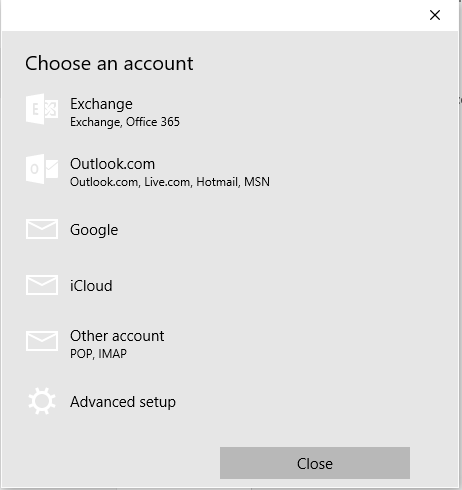Click the Google envelope icon
The image size is (462, 490).
(42, 229)
